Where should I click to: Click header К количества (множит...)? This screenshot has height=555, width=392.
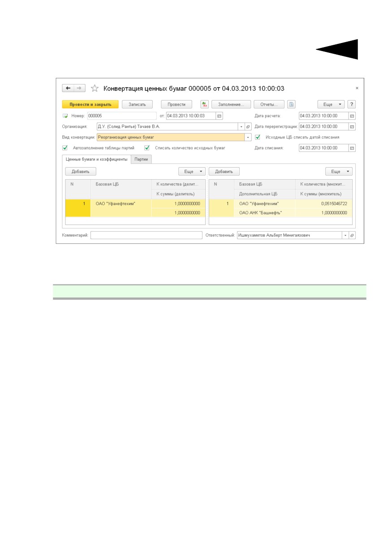click(323, 184)
